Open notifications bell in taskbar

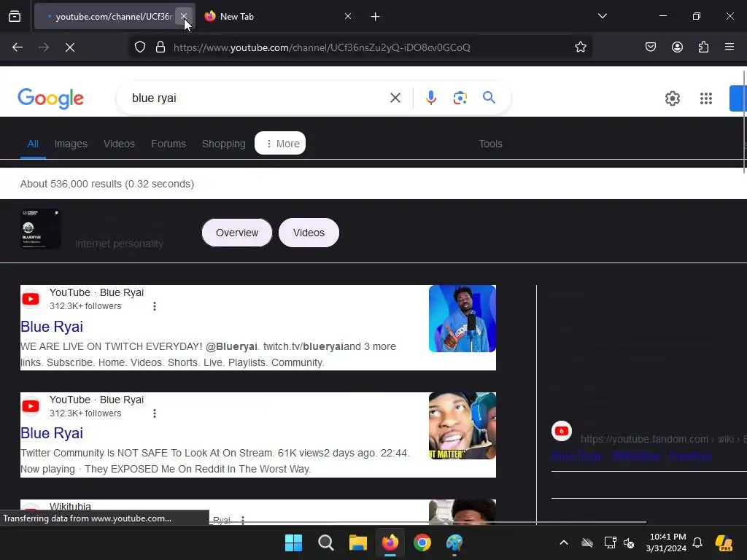click(697, 542)
